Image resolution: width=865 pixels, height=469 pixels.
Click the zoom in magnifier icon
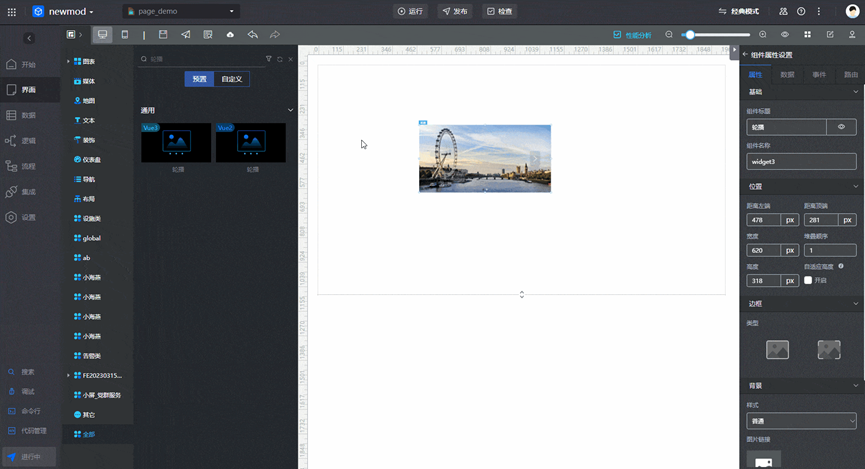[x=762, y=35]
